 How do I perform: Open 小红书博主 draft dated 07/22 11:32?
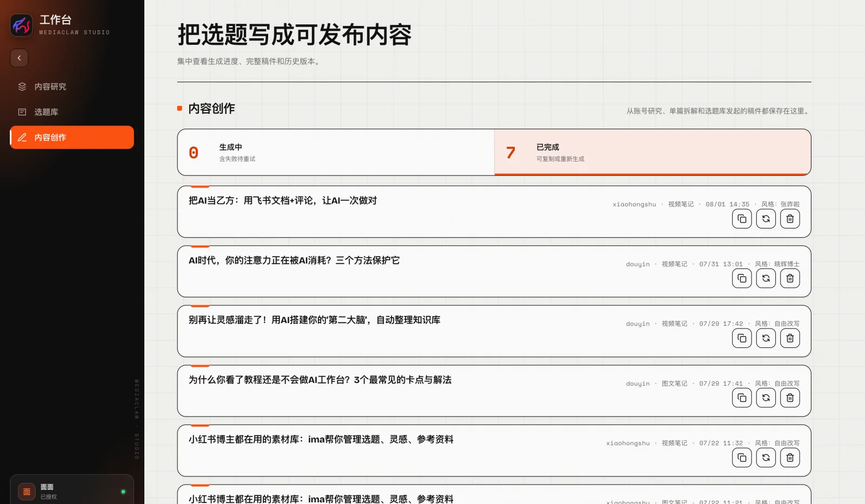pos(494,451)
